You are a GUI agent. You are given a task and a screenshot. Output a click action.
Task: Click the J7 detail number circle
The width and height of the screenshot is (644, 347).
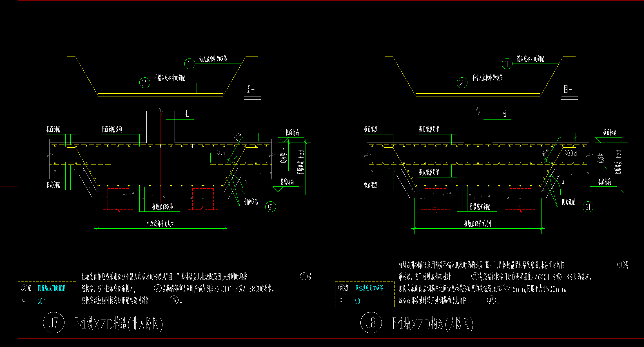tap(54, 323)
